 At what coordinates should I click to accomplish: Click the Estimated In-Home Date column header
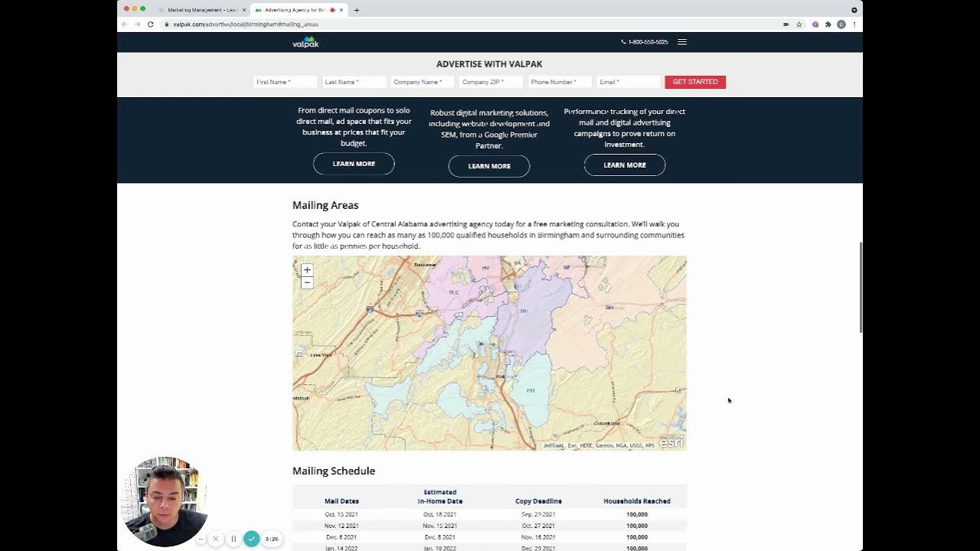pyautogui.click(x=440, y=497)
